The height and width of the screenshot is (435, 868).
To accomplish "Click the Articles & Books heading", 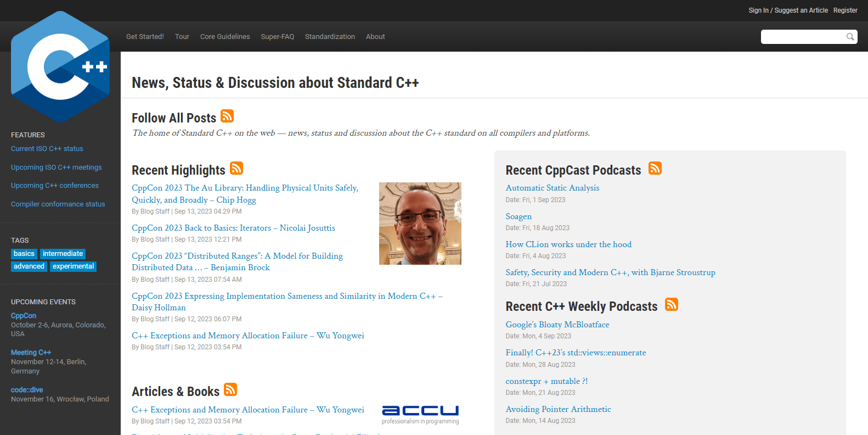I will point(176,392).
